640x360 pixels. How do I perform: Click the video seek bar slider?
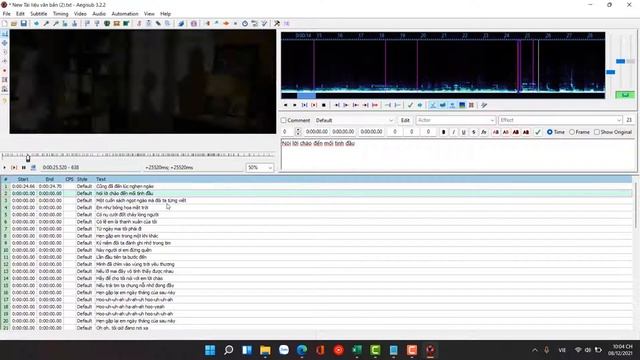(28, 158)
